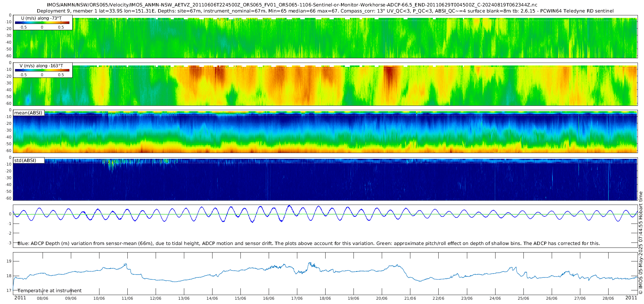The width and height of the screenshot is (644, 304).
Task: Click the 13/06 date tick label
Action: click(184, 298)
